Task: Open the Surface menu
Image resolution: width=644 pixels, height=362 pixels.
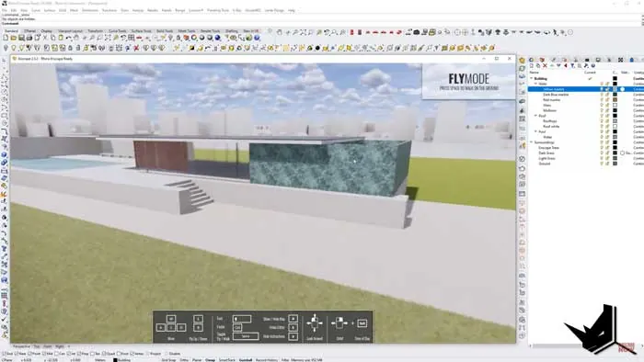Action: pyautogui.click(x=50, y=10)
